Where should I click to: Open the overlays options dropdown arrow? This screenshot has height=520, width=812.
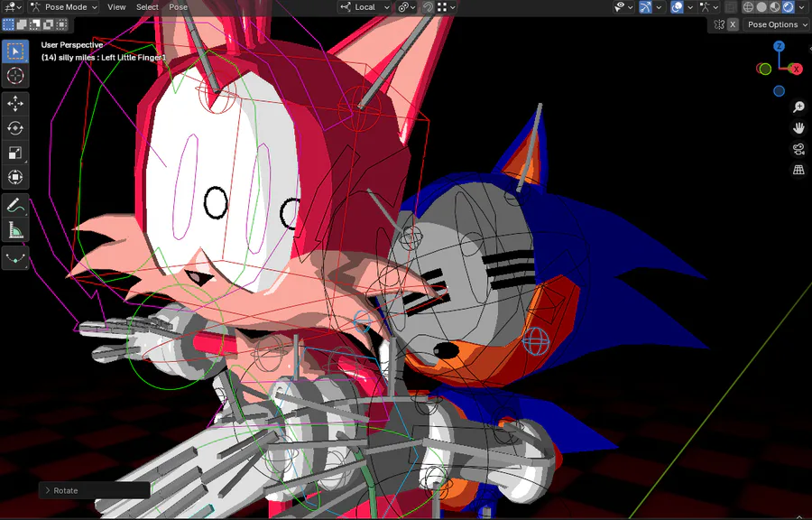(x=690, y=6)
